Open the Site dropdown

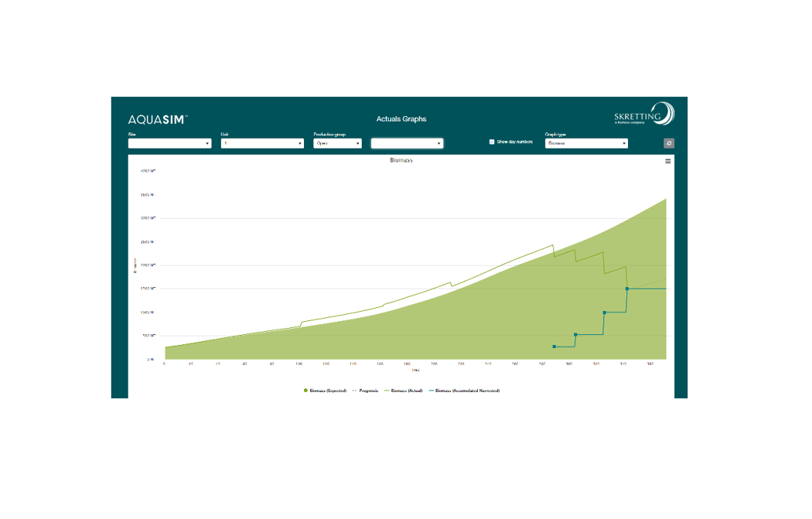tap(169, 143)
